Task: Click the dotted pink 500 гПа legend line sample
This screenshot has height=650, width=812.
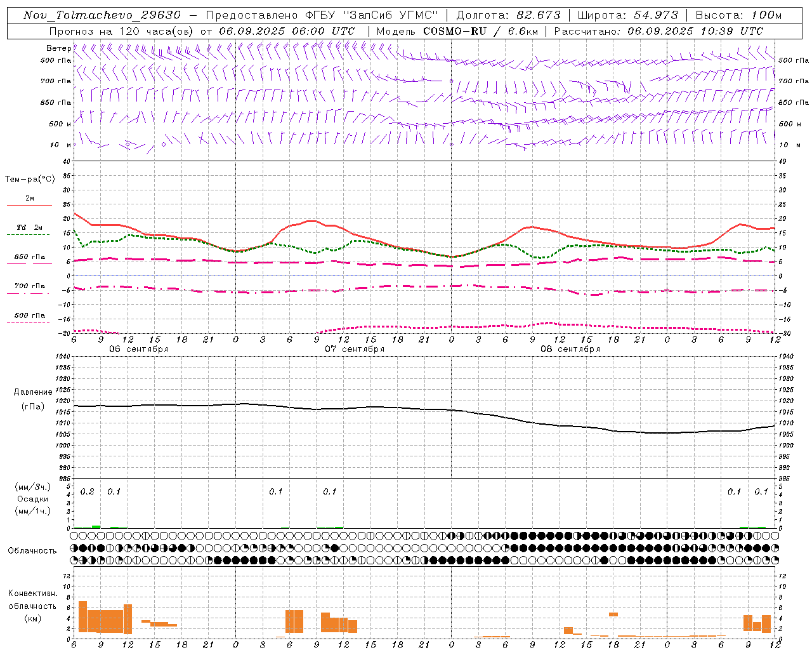Action: click(28, 323)
